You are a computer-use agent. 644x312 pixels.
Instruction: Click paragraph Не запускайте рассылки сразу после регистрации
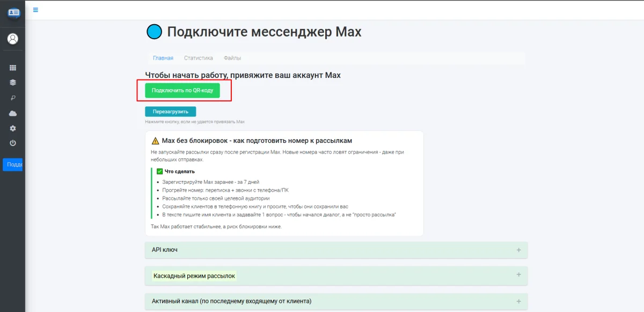277,156
